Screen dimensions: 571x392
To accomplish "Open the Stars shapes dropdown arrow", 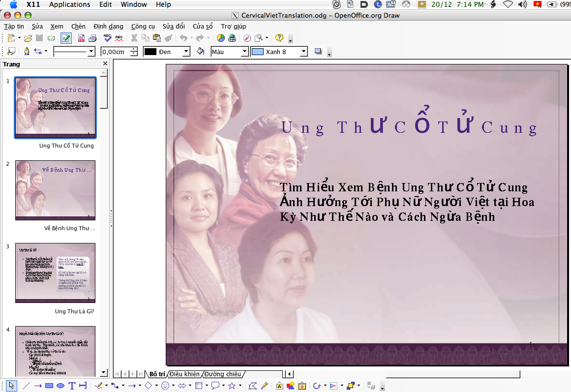I will pos(240,386).
